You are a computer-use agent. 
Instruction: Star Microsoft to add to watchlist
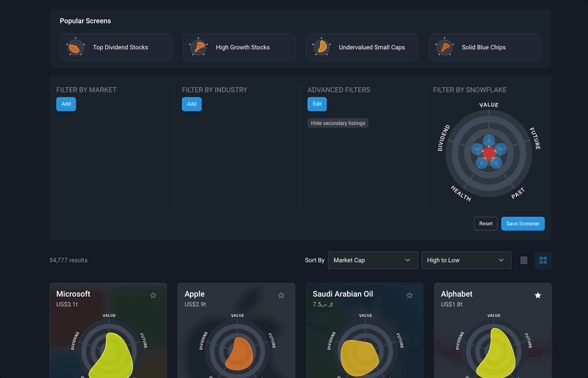(153, 296)
